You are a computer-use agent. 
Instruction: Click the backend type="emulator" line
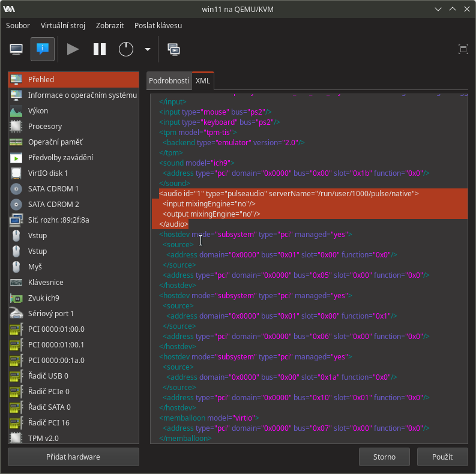(x=233, y=143)
